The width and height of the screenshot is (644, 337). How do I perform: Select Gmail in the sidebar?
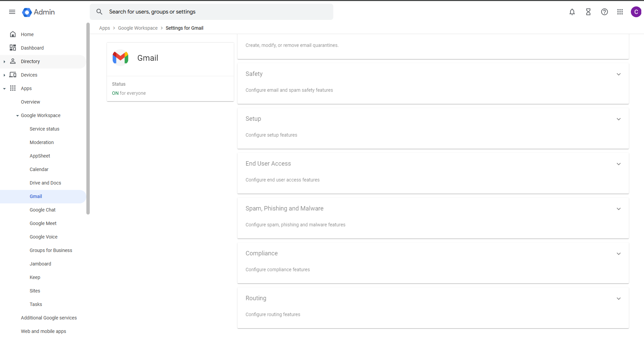(x=36, y=196)
